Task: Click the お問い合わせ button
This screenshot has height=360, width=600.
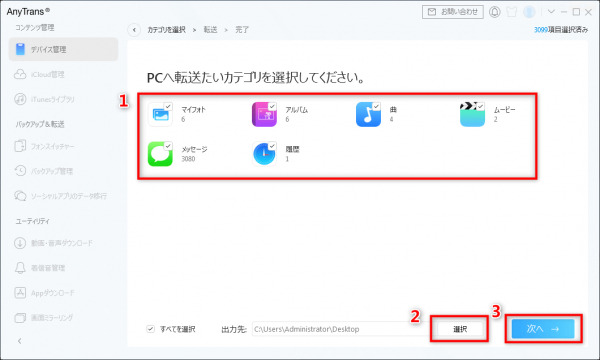Action: pyautogui.click(x=453, y=12)
